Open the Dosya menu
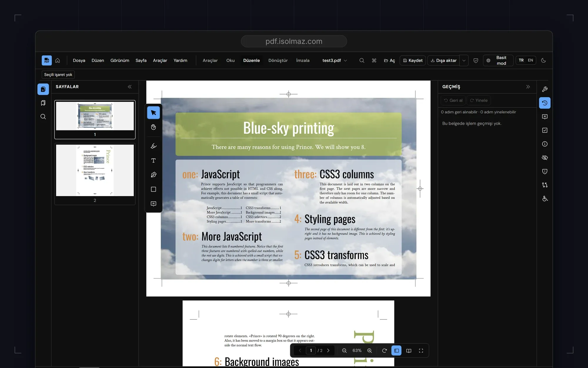588x368 pixels. pyautogui.click(x=79, y=60)
